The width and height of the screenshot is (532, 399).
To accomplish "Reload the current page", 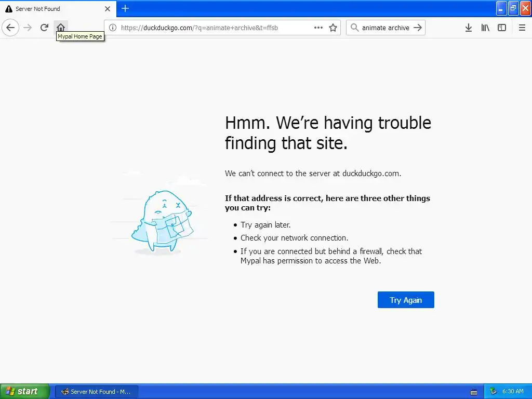I will tap(44, 28).
